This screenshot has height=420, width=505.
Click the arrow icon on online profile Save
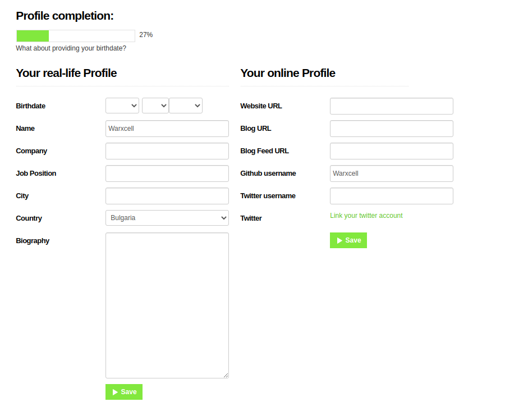(x=339, y=240)
